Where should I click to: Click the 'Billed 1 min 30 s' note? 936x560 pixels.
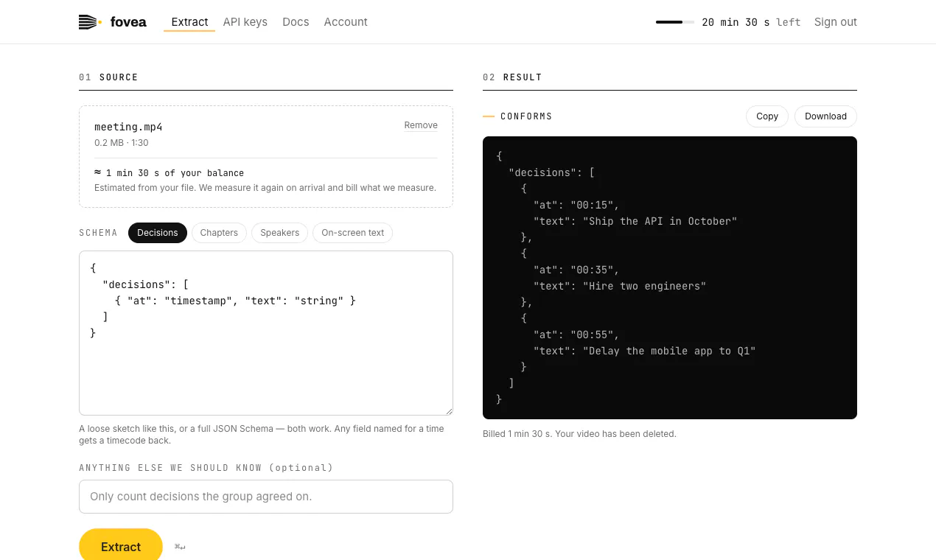[579, 434]
